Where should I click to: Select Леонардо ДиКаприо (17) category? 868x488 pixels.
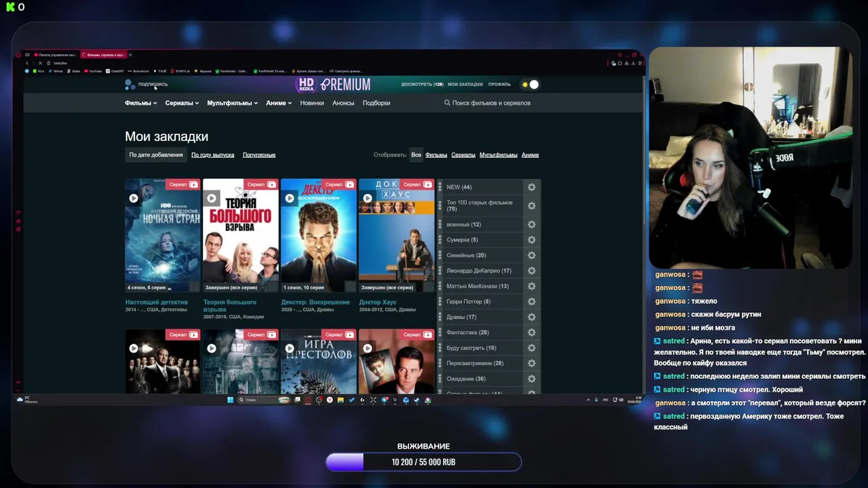(479, 270)
